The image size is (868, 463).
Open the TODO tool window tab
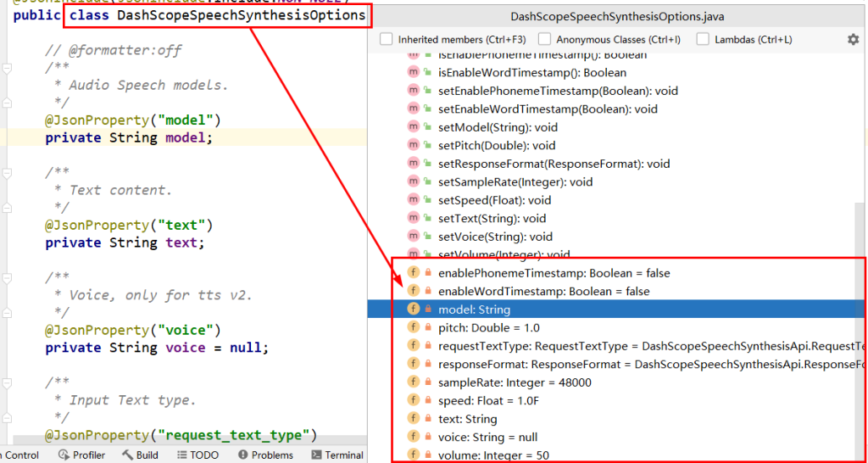click(198, 455)
